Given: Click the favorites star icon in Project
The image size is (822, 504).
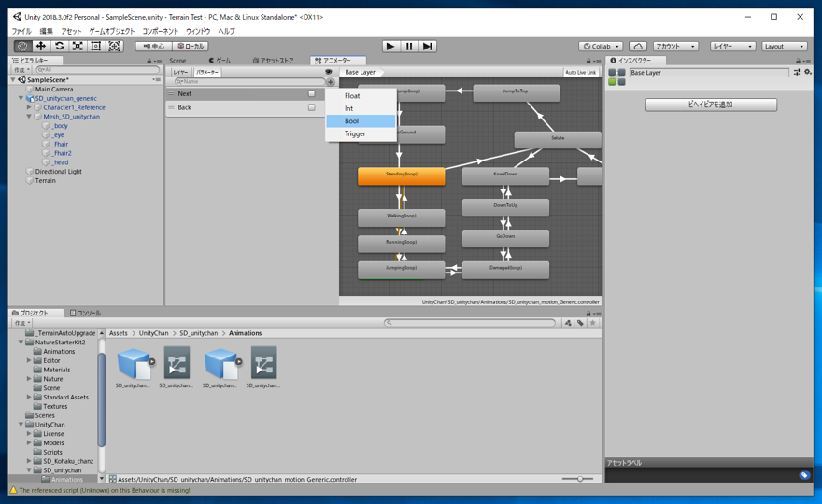Looking at the screenshot, I should tap(593, 323).
